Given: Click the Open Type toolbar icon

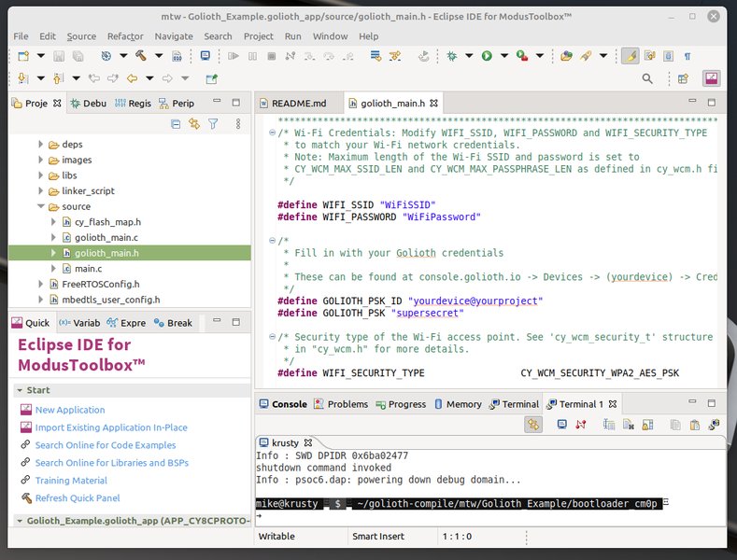Looking at the screenshot, I should click(566, 56).
